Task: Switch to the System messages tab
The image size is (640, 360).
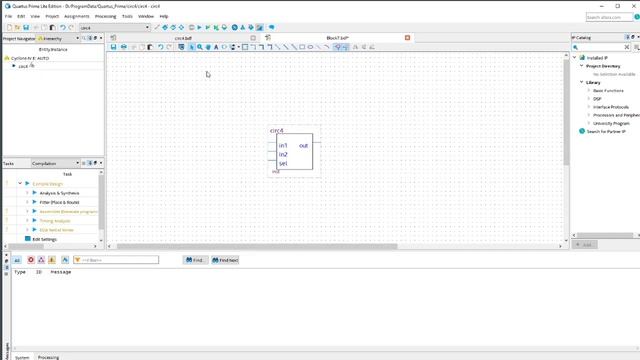Action: pyautogui.click(x=22, y=357)
